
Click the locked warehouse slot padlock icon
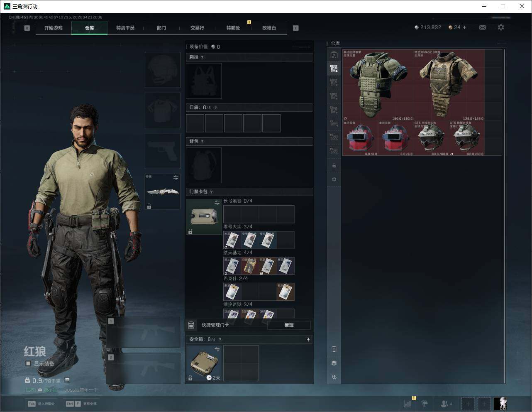pos(334,166)
